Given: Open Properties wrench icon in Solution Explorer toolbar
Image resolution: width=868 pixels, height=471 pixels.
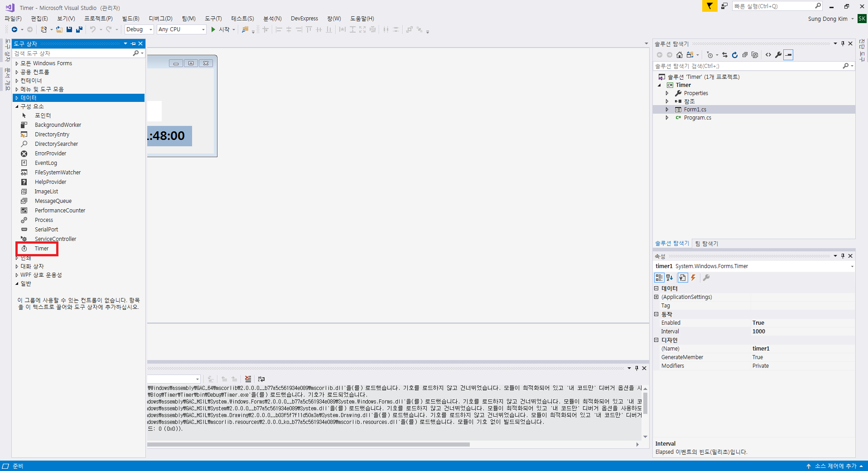Looking at the screenshot, I should pyautogui.click(x=778, y=55).
